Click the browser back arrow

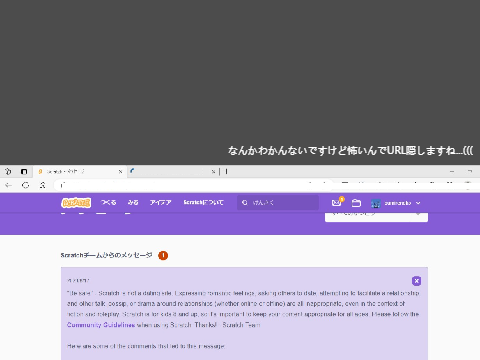9,185
